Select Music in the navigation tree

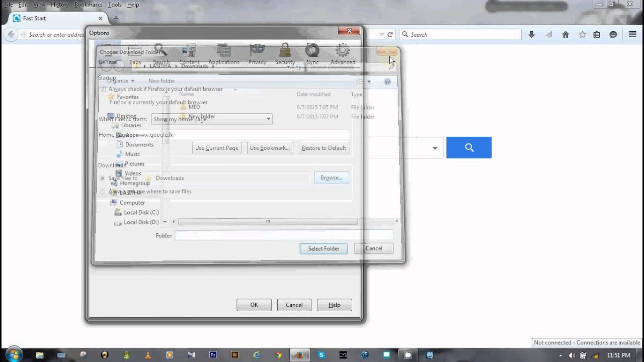pos(132,154)
